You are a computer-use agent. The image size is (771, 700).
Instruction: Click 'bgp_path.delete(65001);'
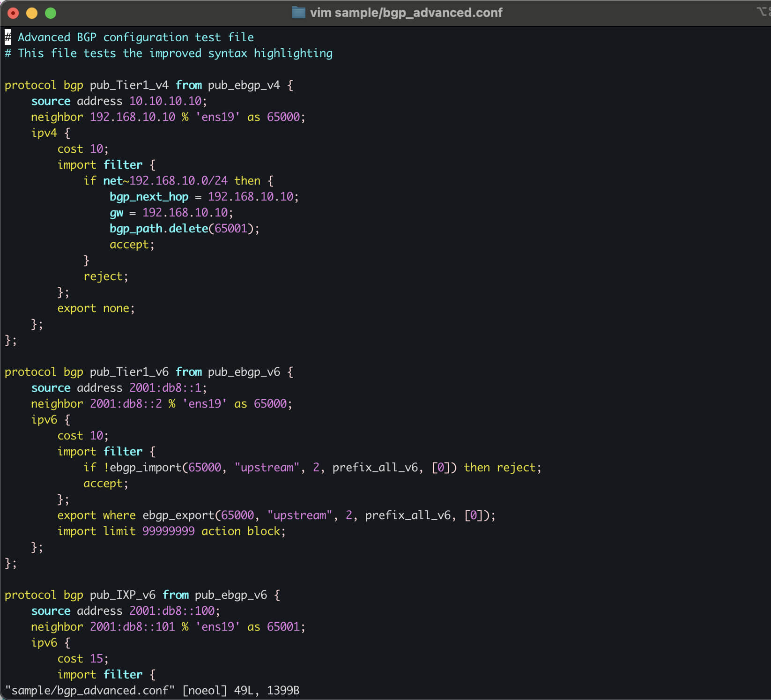[x=185, y=229]
